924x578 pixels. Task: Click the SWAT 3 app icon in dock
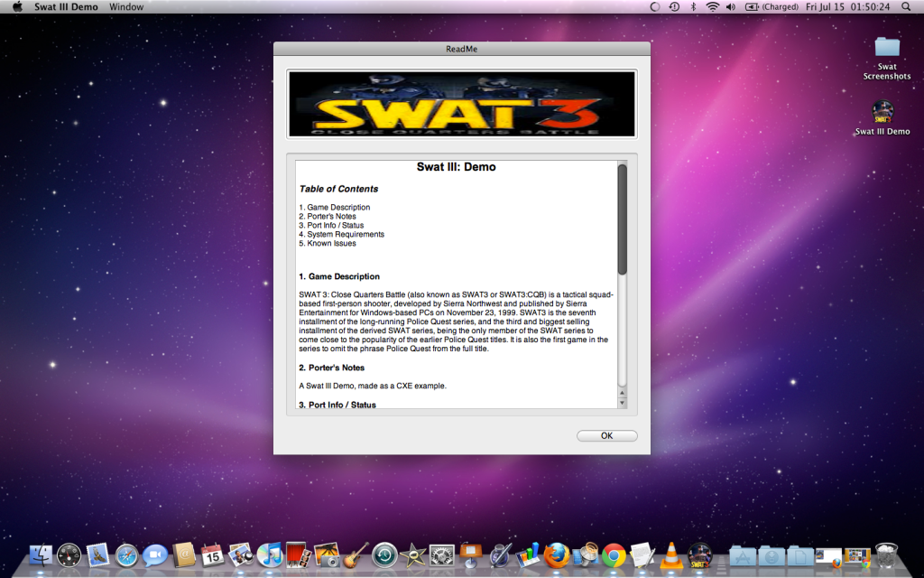pos(699,555)
